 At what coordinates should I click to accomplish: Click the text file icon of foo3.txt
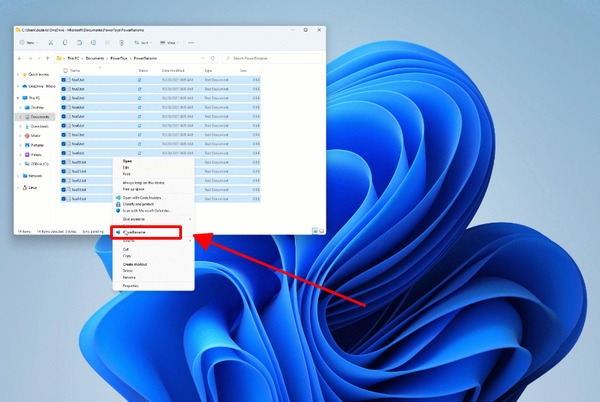pyautogui.click(x=69, y=98)
